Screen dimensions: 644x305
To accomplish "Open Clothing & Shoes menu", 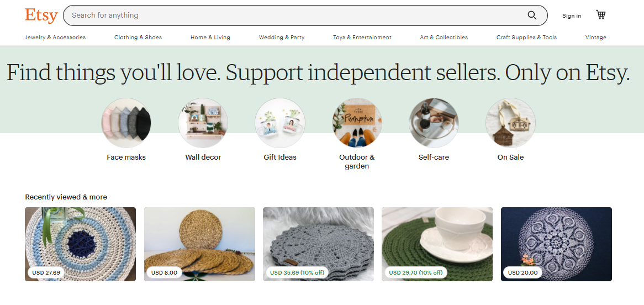I will click(x=138, y=38).
